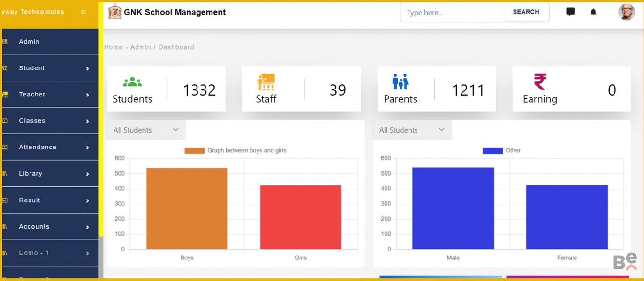
Task: Open right chart's All Students dropdown
Action: point(412,130)
